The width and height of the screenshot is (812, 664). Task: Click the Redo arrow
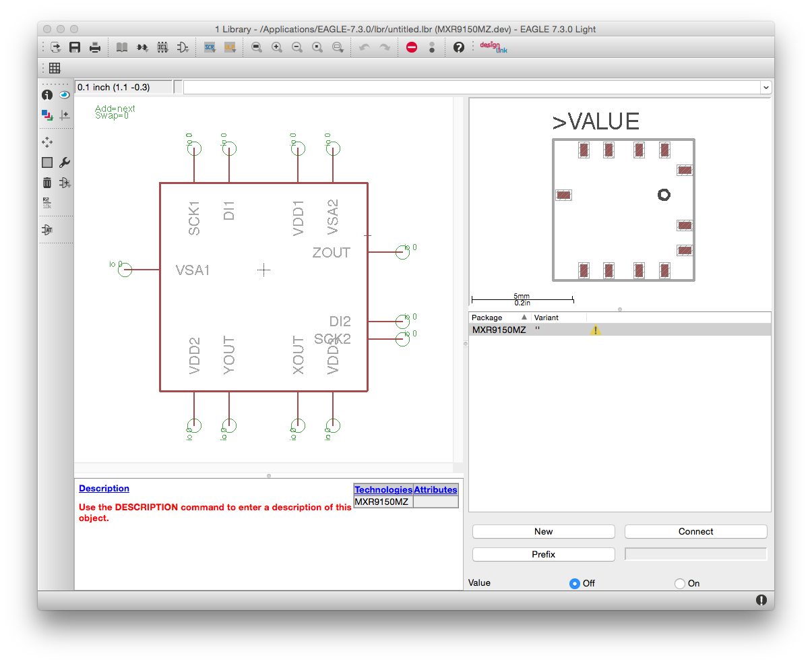[x=385, y=47]
